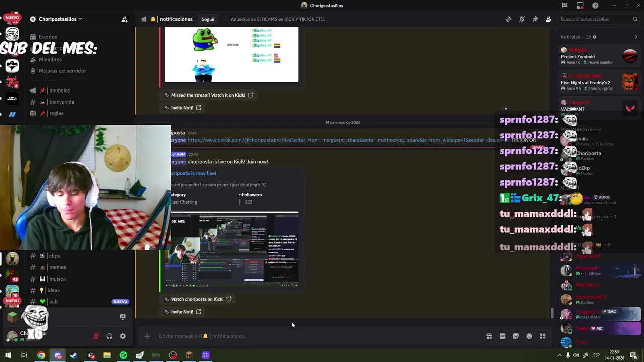644x362 pixels.
Task: Open user settings gear icon
Action: tap(123, 336)
